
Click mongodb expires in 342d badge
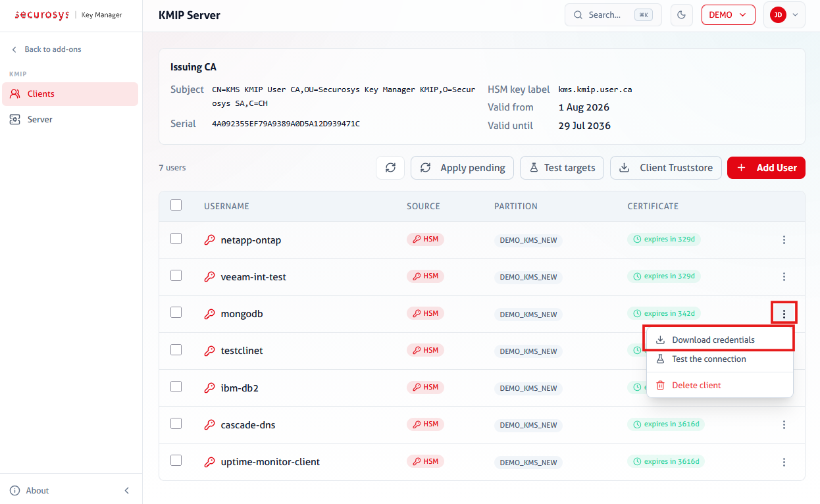[664, 313]
